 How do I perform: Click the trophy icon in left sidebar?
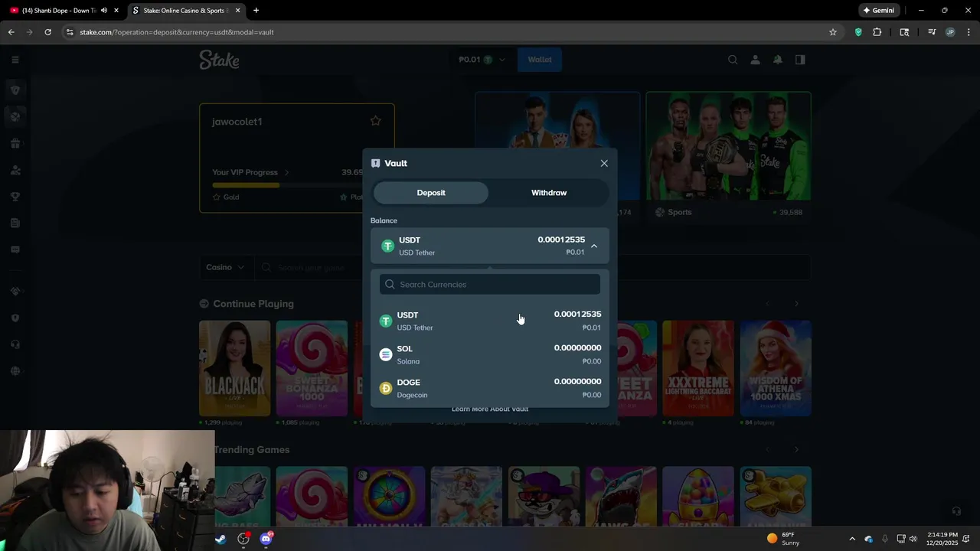coord(15,197)
